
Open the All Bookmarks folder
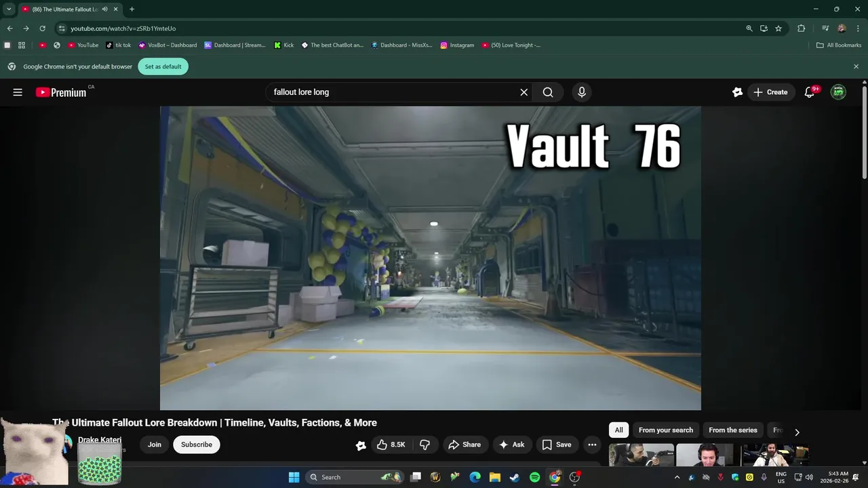pyautogui.click(x=839, y=45)
